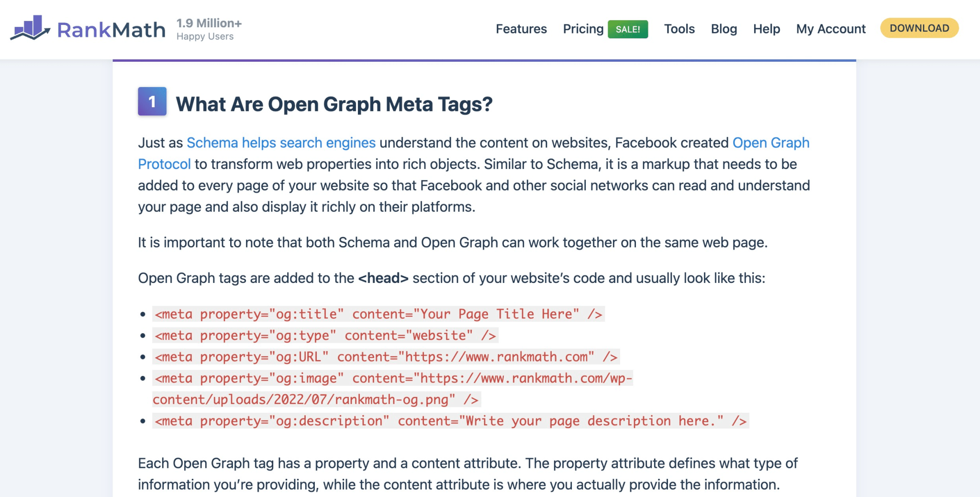
Task: Click the green SALE! badge next to Pricing
Action: point(628,29)
